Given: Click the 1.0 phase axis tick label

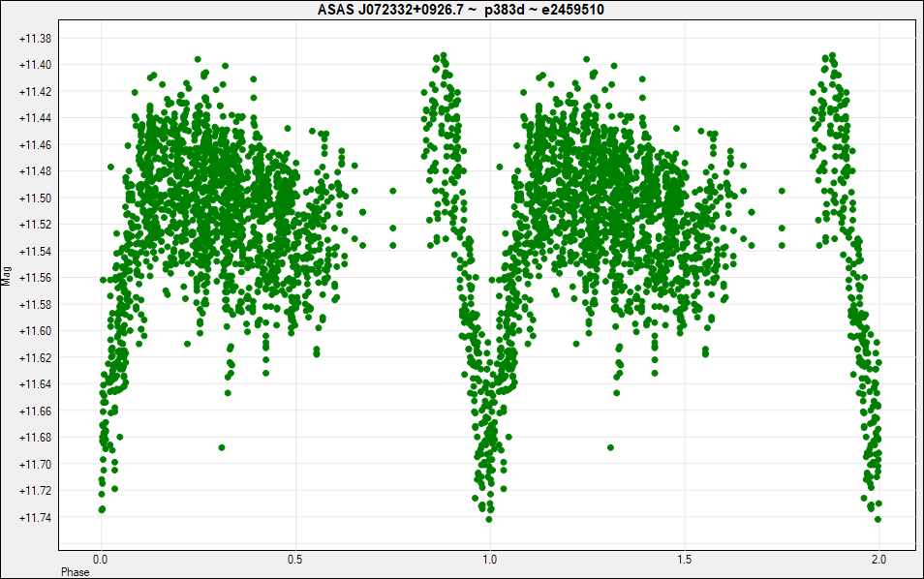Looking at the screenshot, I should [490, 560].
